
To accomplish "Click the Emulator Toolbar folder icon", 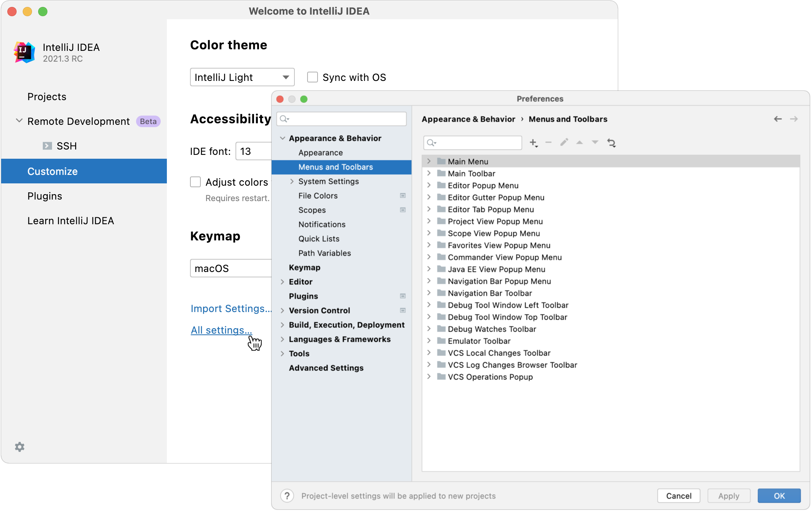I will pos(441,341).
